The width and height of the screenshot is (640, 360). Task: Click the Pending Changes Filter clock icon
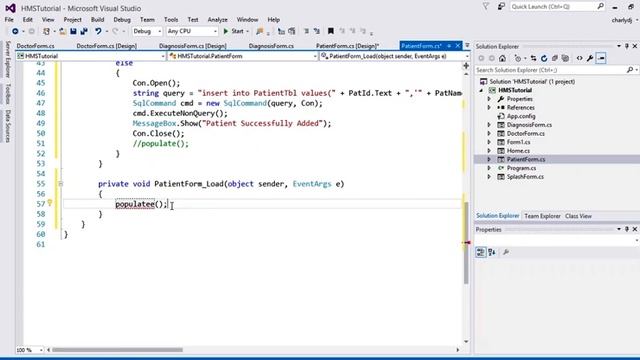click(518, 58)
